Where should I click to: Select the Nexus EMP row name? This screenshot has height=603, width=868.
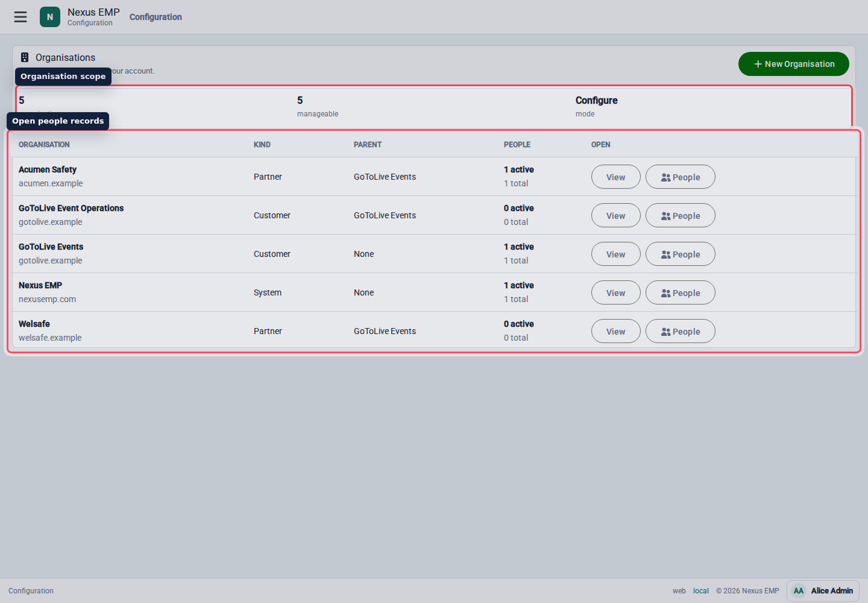[40, 285]
